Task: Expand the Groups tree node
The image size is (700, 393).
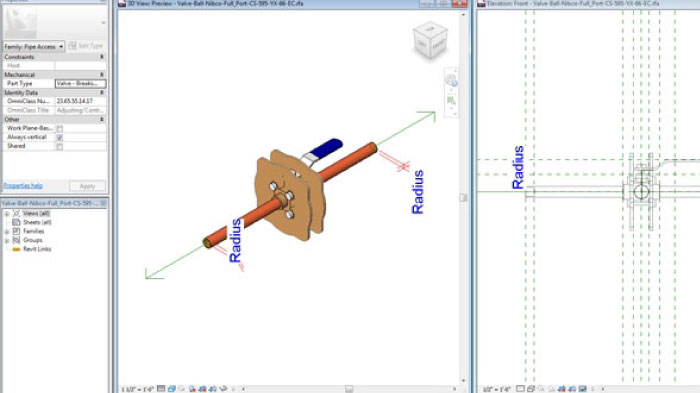Action: [x=7, y=241]
